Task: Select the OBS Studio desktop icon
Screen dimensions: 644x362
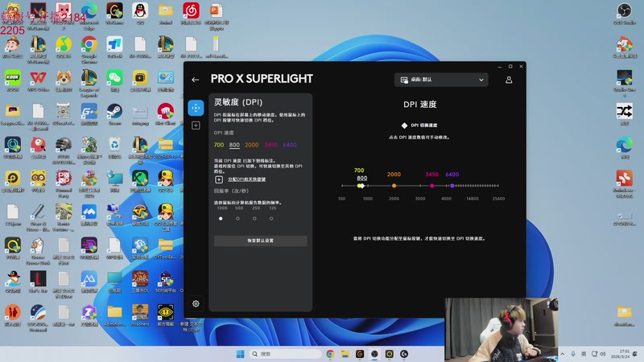Action: (x=625, y=14)
